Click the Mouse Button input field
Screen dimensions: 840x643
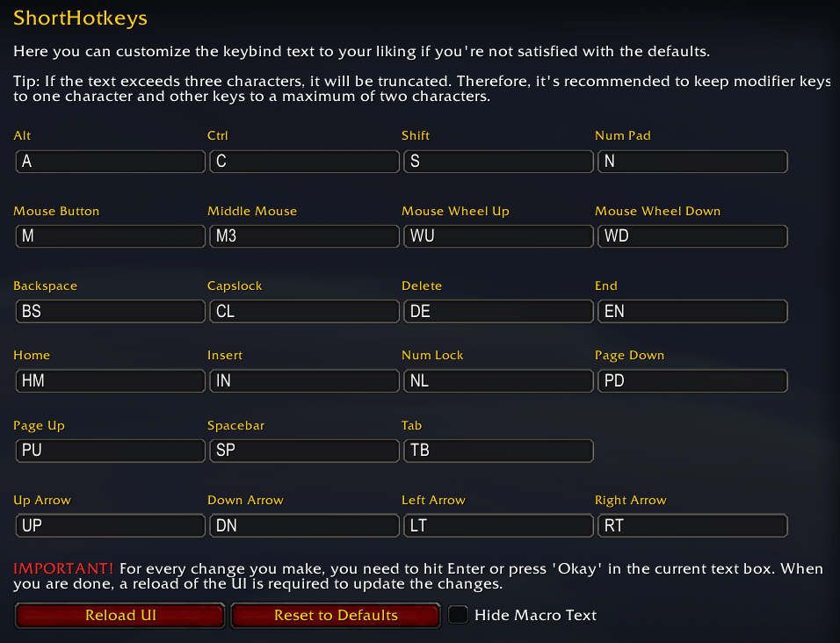pos(110,236)
